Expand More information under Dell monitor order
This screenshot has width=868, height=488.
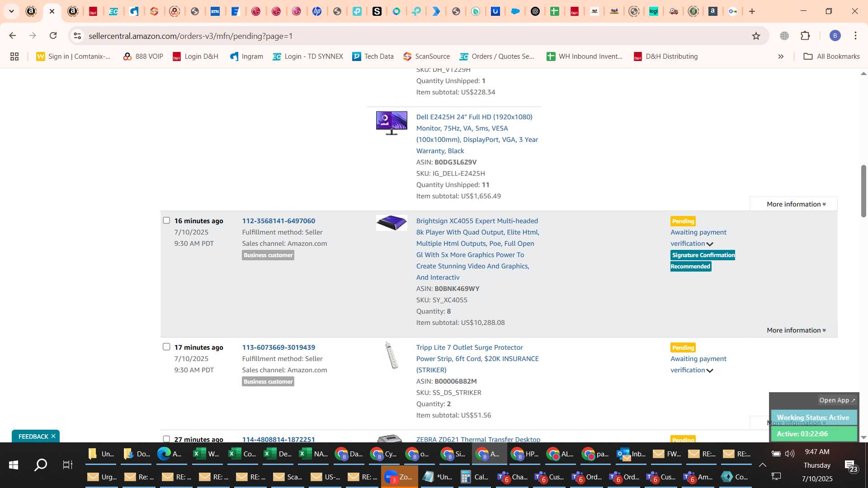796,204
